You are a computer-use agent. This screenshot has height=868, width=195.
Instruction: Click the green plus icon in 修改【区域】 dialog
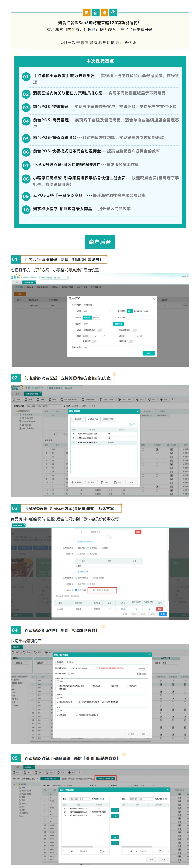tap(131, 425)
